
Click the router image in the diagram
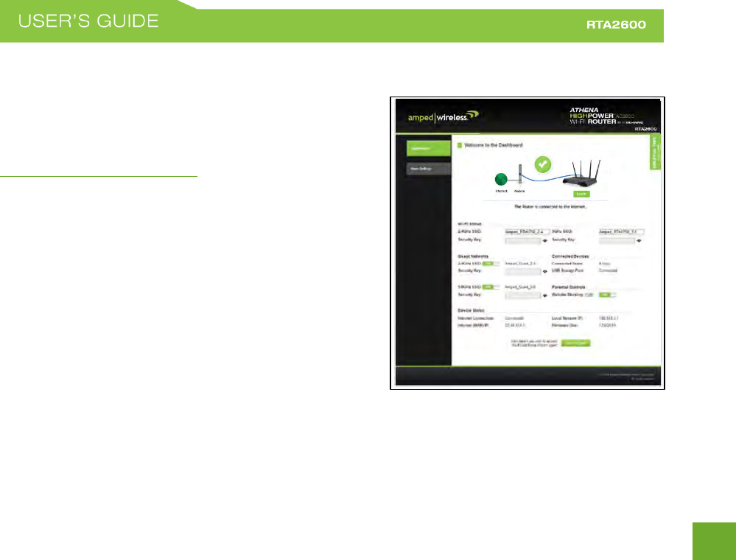click(x=582, y=175)
